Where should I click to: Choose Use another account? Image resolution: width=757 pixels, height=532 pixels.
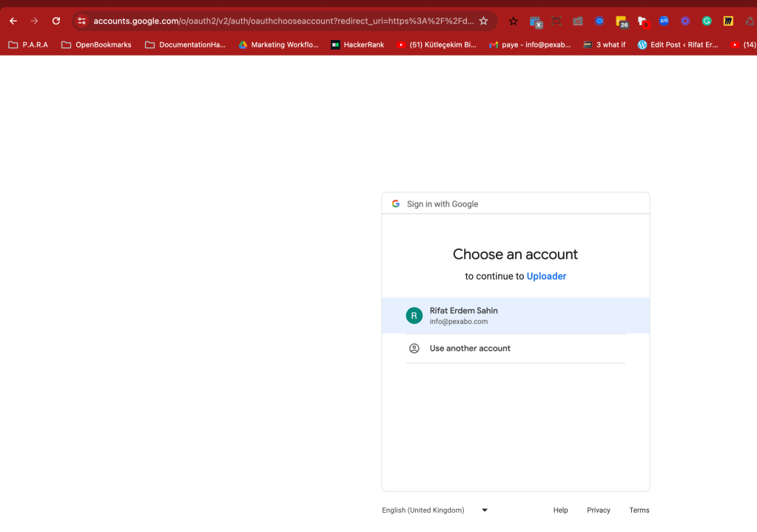(x=515, y=348)
